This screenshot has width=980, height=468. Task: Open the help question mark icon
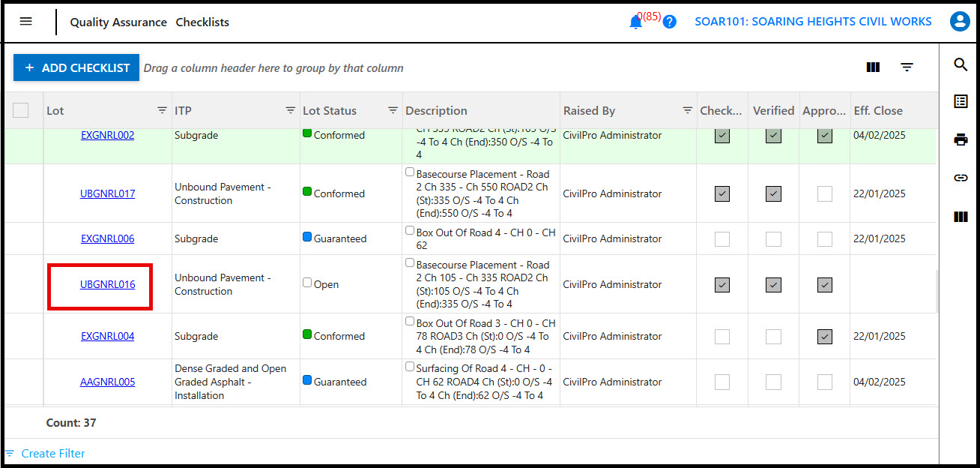coord(670,22)
